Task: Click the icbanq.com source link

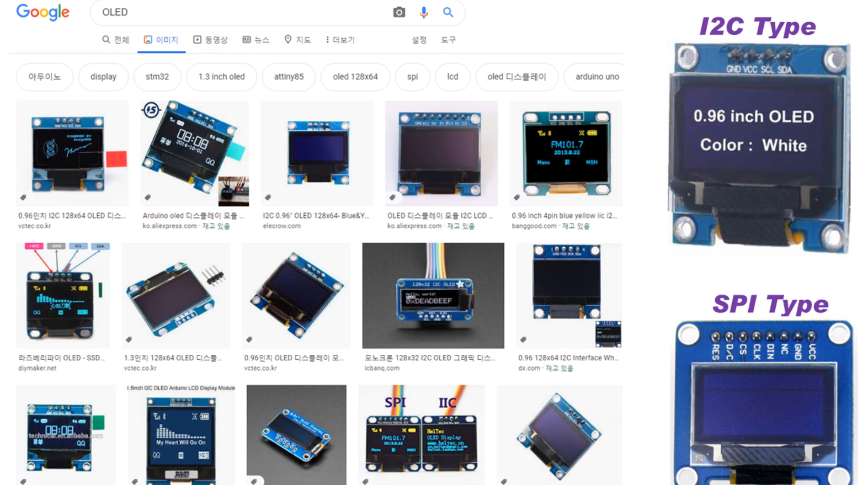Action: 382,368
